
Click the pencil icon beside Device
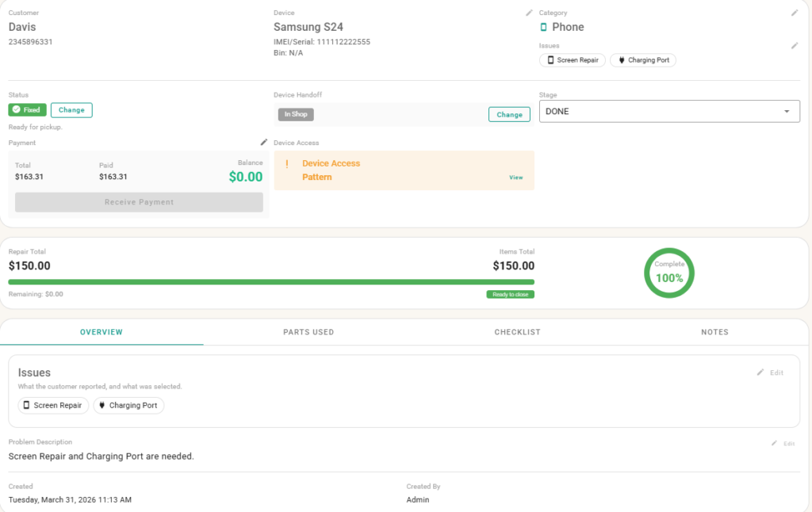[x=529, y=13]
